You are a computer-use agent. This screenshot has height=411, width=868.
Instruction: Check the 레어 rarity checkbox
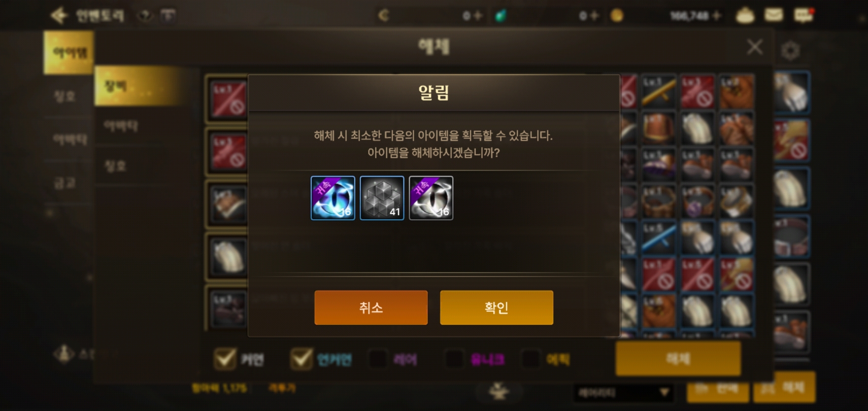[x=378, y=359]
